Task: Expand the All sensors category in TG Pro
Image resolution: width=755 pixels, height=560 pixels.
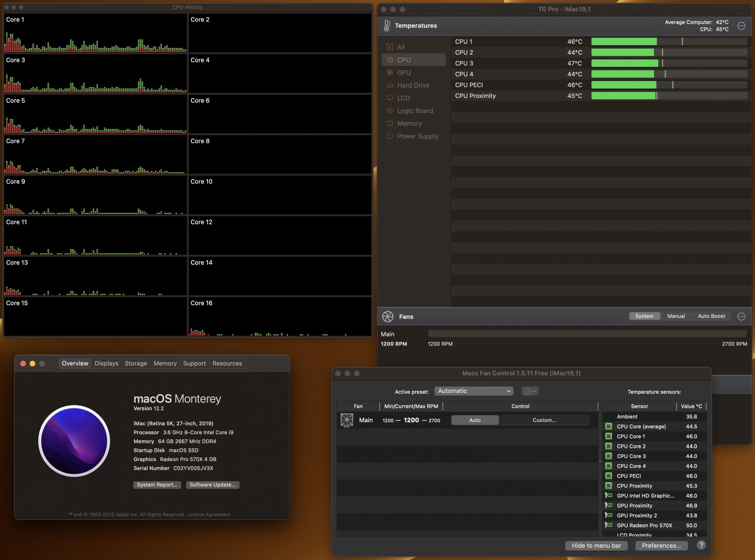Action: coord(401,46)
